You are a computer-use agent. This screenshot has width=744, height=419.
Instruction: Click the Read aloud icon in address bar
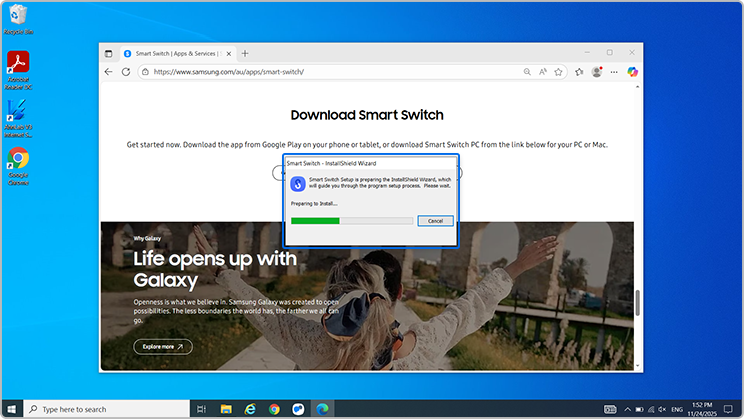point(543,72)
